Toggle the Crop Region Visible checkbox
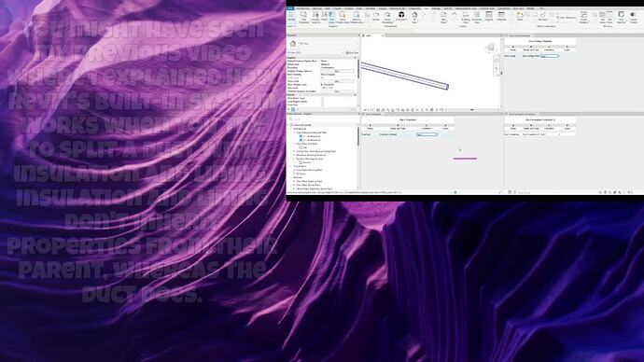Image resolution: width=644 pixels, height=362 pixels. 322,102
